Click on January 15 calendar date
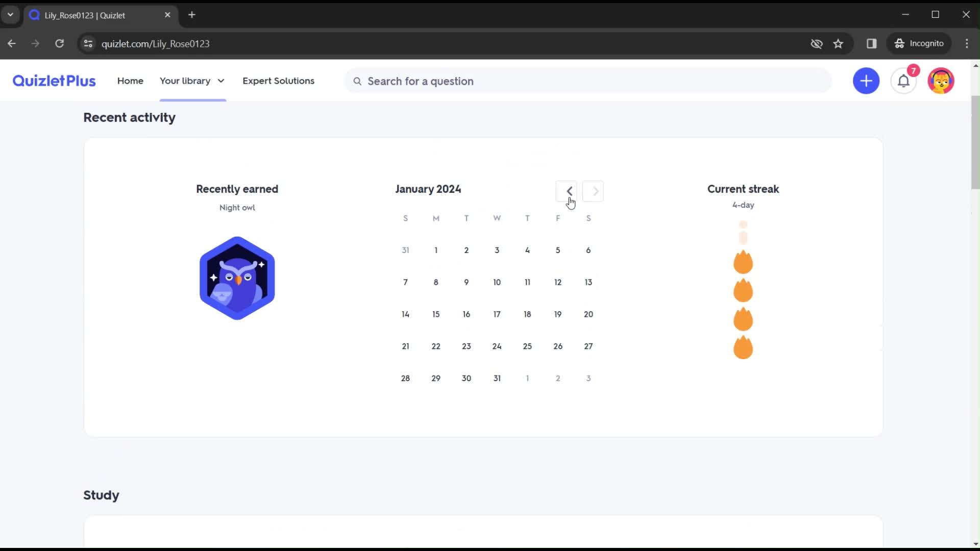Image resolution: width=980 pixels, height=551 pixels. coord(436,314)
